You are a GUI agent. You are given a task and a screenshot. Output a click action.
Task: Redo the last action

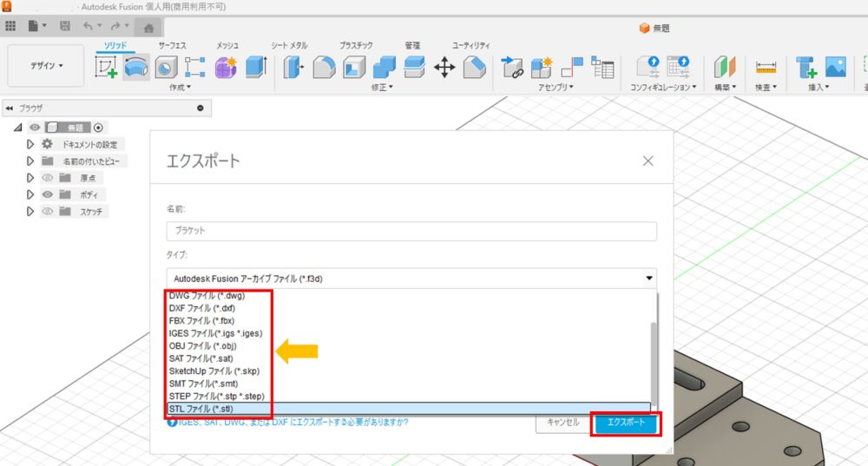coord(115,26)
